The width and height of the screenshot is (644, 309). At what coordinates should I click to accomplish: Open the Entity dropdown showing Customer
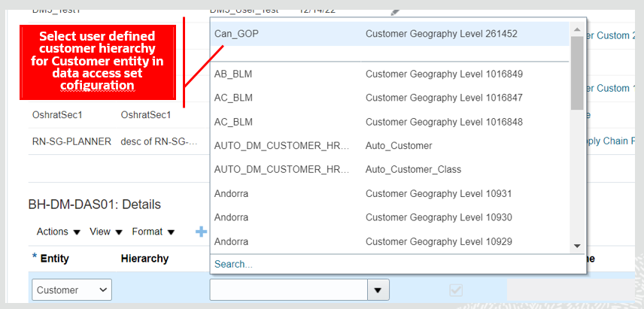(70, 290)
